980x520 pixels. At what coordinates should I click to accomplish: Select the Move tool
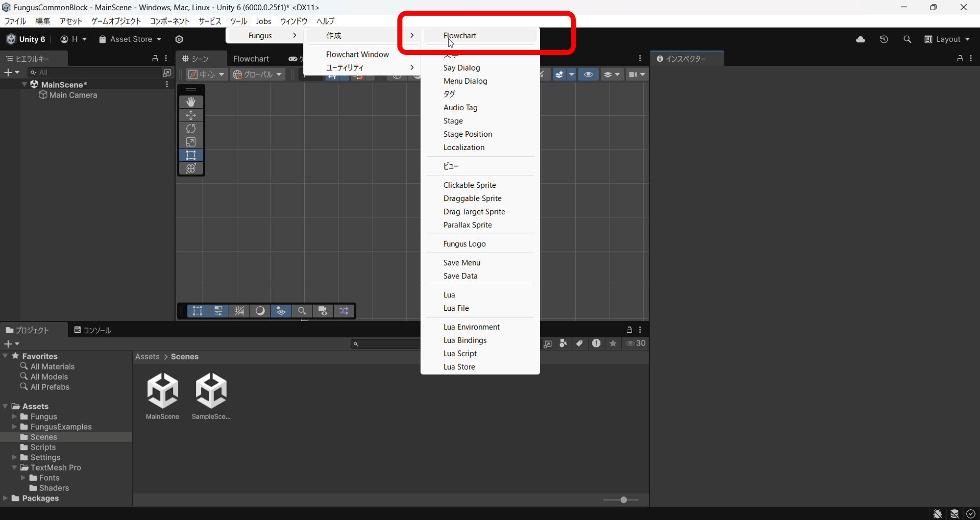point(191,115)
